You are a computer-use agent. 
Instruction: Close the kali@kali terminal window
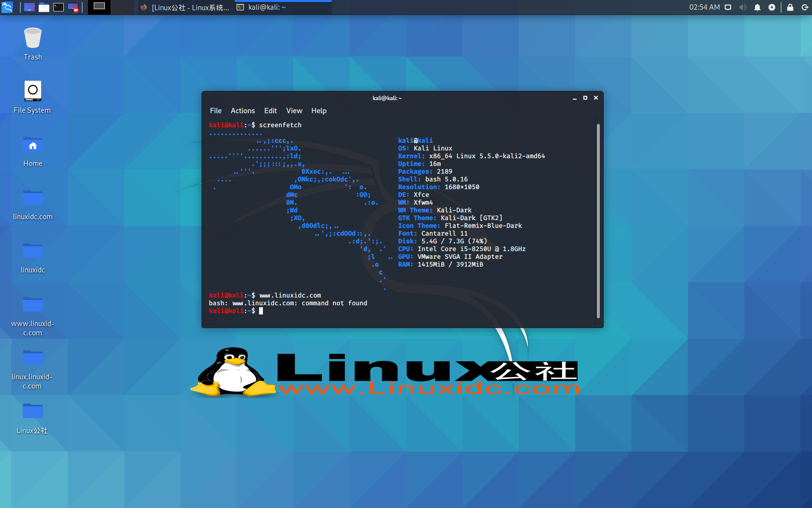pos(596,98)
